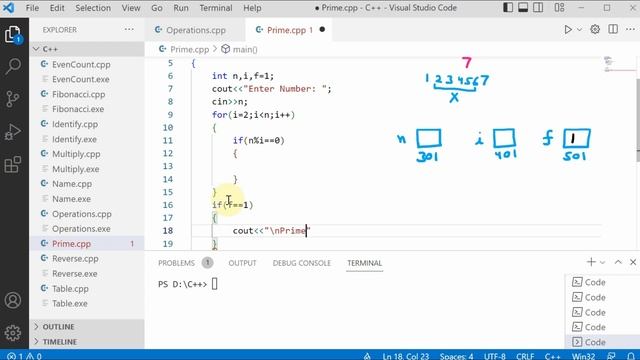Split the editor to the right
This screenshot has width=640, height=360.
(613, 29)
